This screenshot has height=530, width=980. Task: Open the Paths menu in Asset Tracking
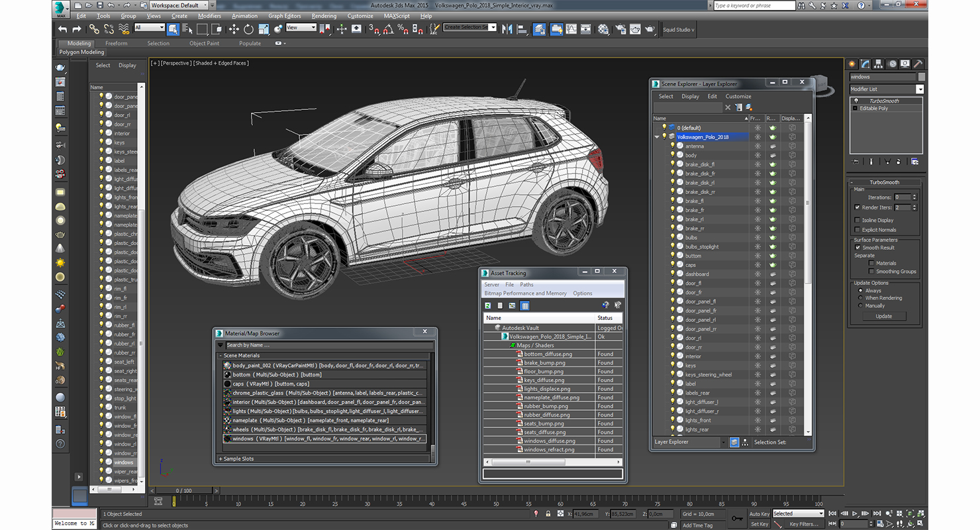coord(526,284)
